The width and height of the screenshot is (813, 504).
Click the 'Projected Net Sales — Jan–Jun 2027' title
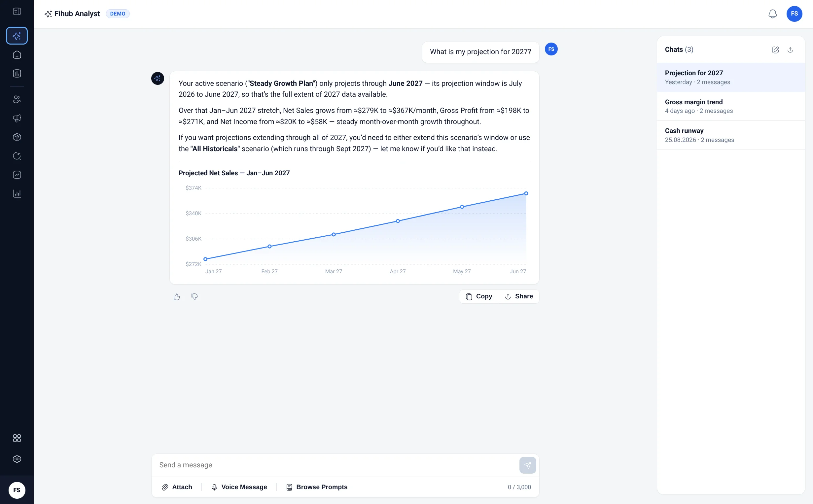point(234,173)
